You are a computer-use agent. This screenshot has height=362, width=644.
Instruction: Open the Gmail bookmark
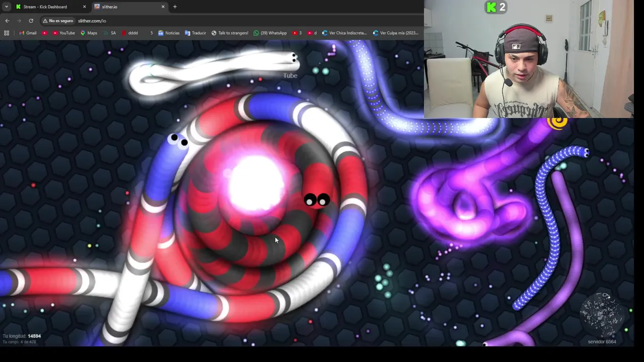(x=28, y=33)
